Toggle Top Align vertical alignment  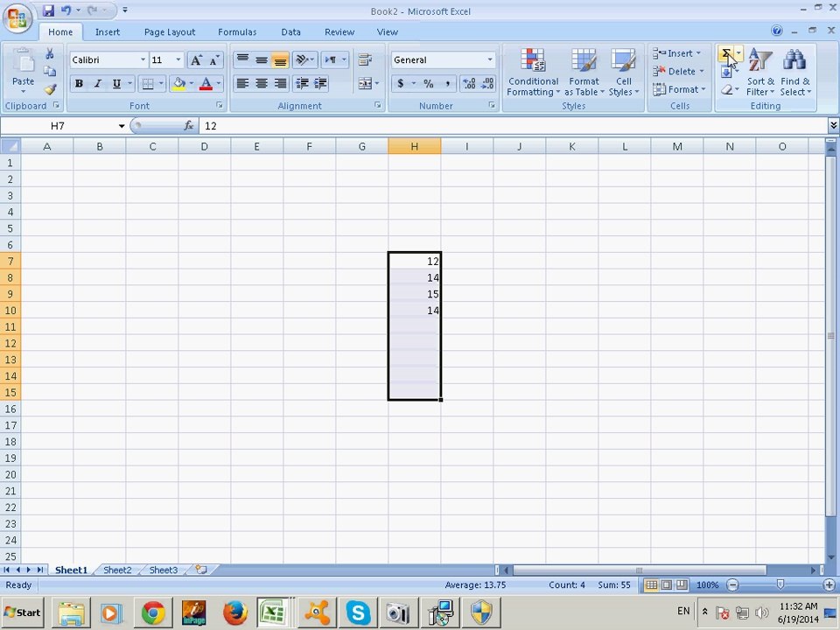[x=242, y=60]
